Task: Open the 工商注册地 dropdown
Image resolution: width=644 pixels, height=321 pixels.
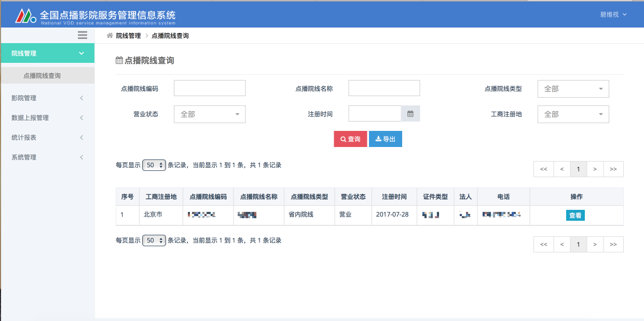Action: (573, 114)
